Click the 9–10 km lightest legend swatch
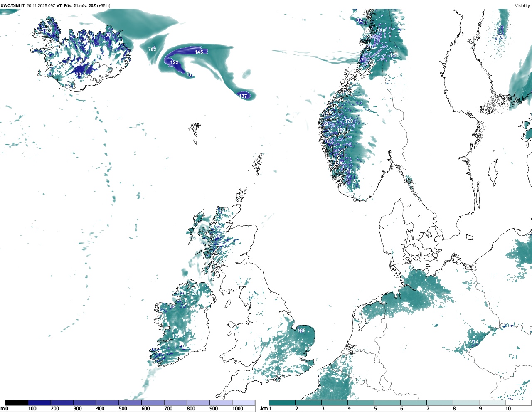532x412 pixels. point(493,402)
